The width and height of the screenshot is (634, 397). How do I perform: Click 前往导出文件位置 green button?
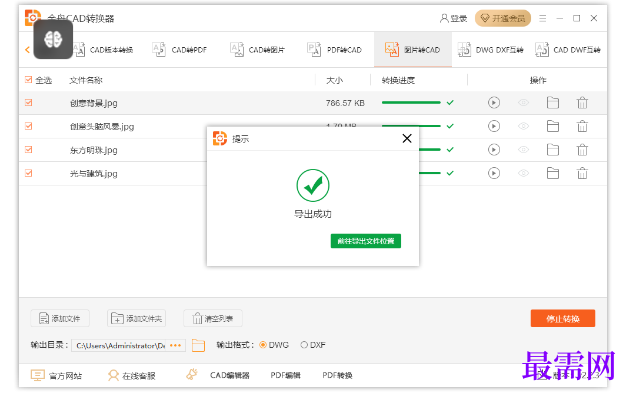click(x=366, y=241)
